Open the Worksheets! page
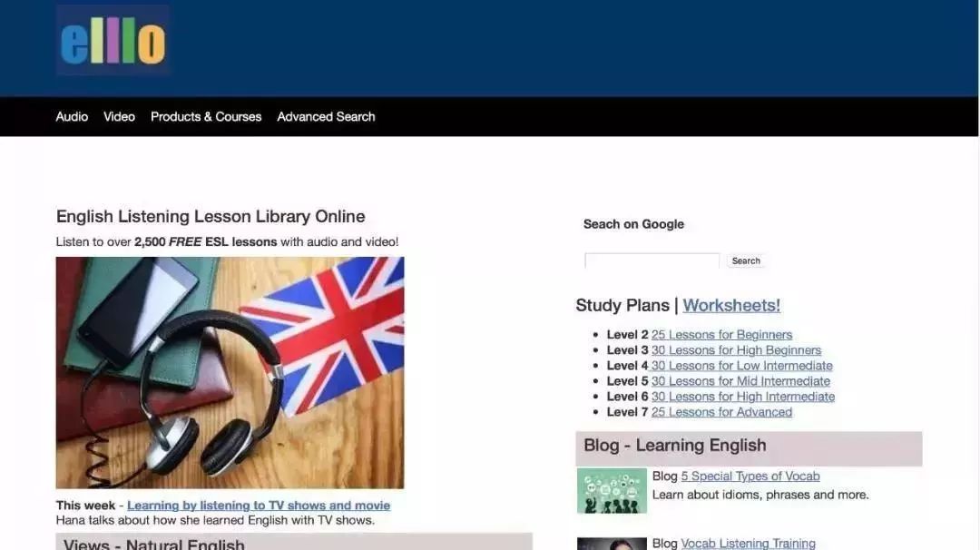 (731, 305)
